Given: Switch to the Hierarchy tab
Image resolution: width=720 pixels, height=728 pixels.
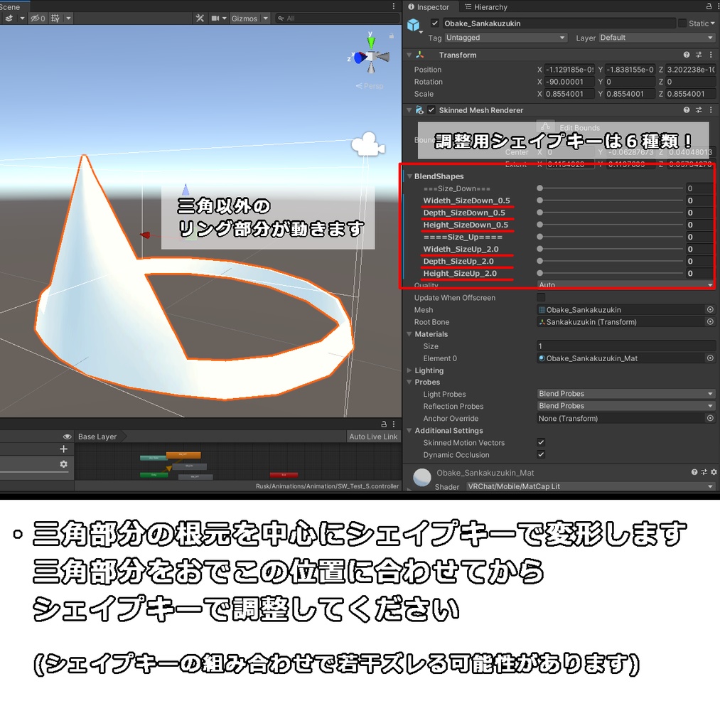Looking at the screenshot, I should point(486,7).
